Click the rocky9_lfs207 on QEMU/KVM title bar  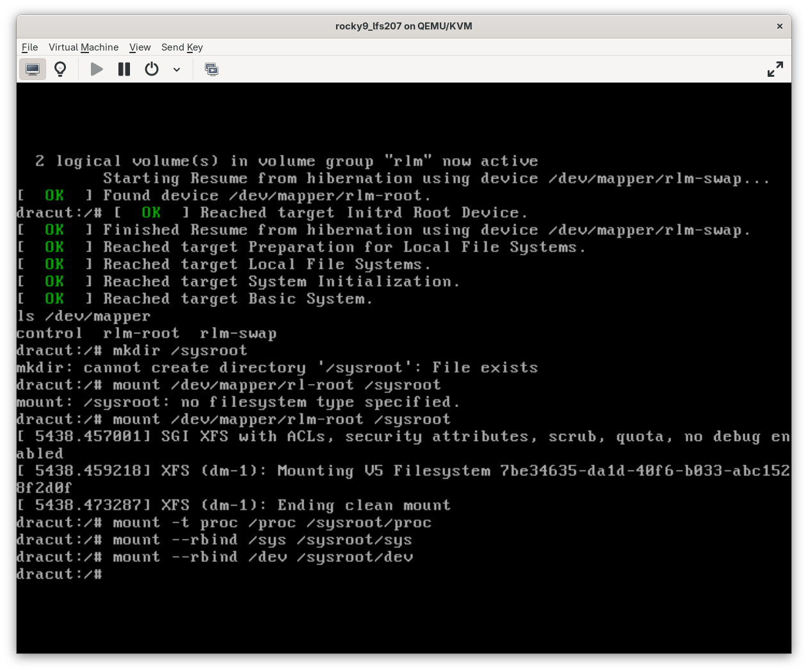coord(403,26)
